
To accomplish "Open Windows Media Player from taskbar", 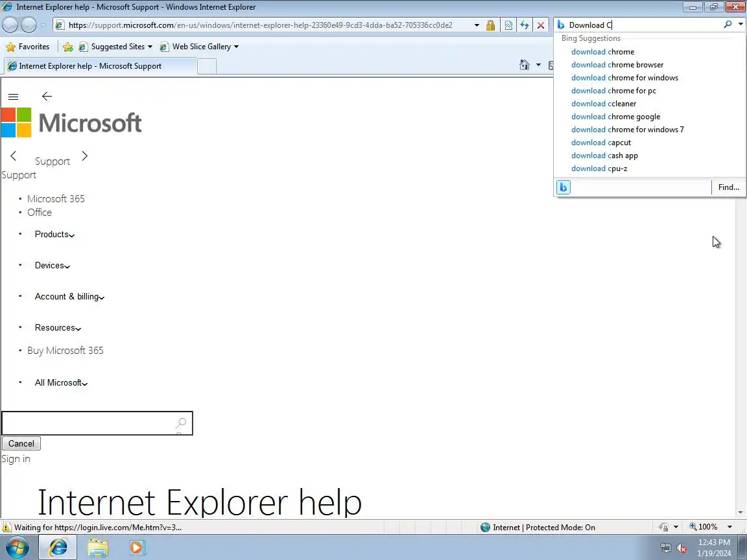I will [x=137, y=548].
